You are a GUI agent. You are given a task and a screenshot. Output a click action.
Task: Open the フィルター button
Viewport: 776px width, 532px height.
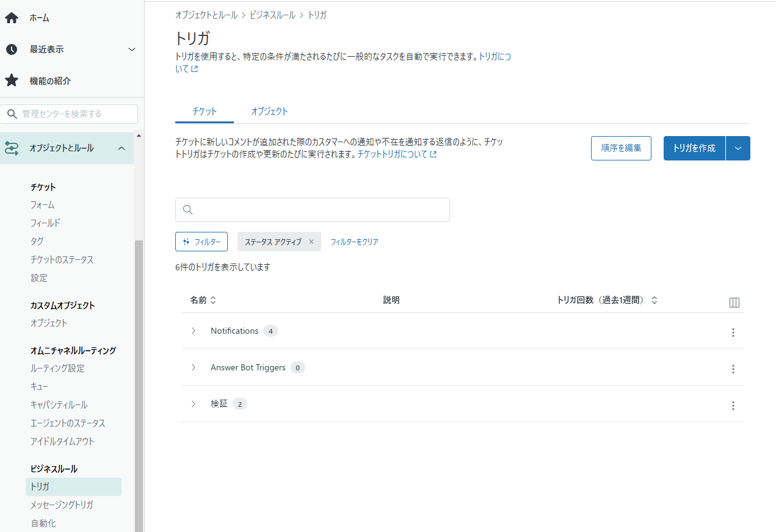[x=201, y=242]
